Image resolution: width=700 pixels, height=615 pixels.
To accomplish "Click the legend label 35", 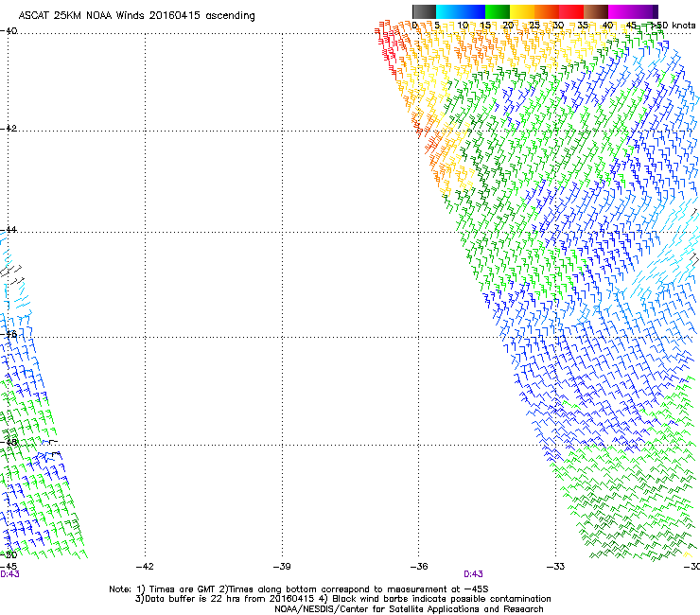I will point(583,26).
